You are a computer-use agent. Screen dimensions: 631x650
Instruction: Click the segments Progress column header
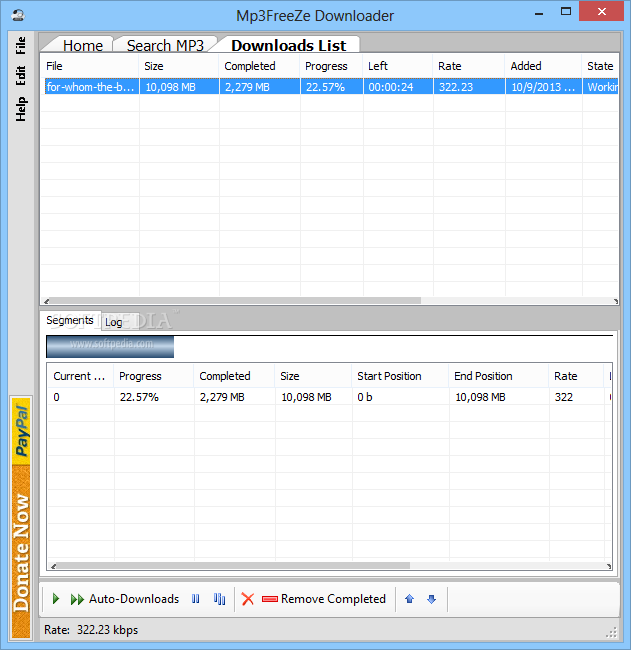153,376
